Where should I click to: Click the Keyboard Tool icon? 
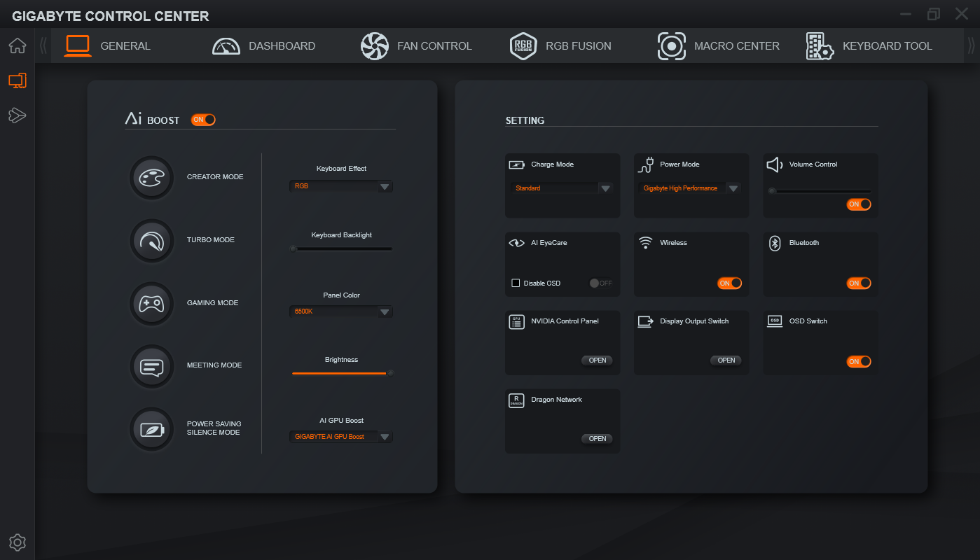820,46
